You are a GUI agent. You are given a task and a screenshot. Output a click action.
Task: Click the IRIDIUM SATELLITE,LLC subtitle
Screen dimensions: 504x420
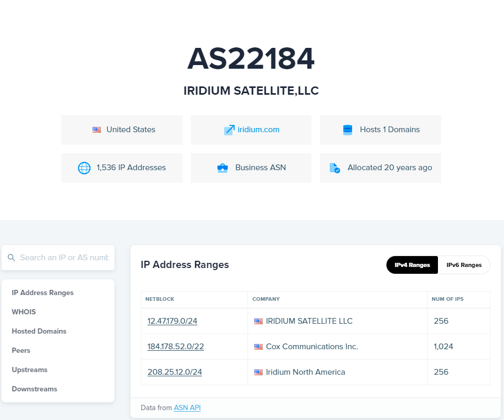251,91
